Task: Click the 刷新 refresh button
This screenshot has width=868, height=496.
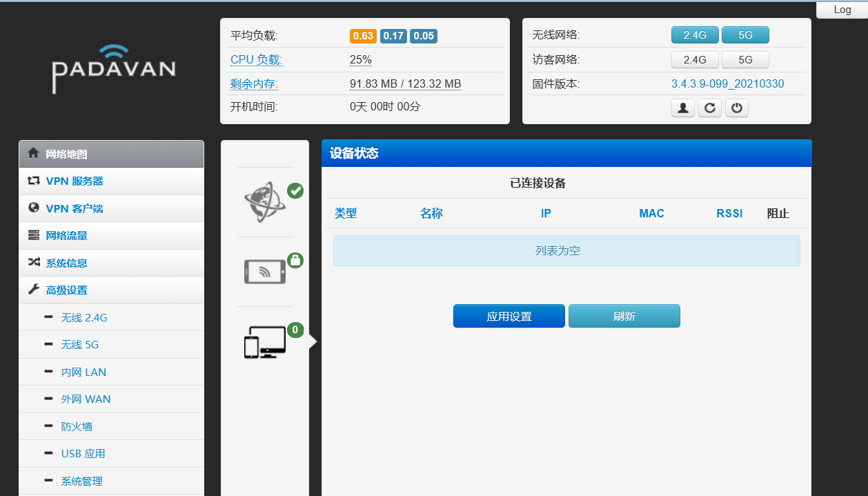Action: (x=624, y=317)
